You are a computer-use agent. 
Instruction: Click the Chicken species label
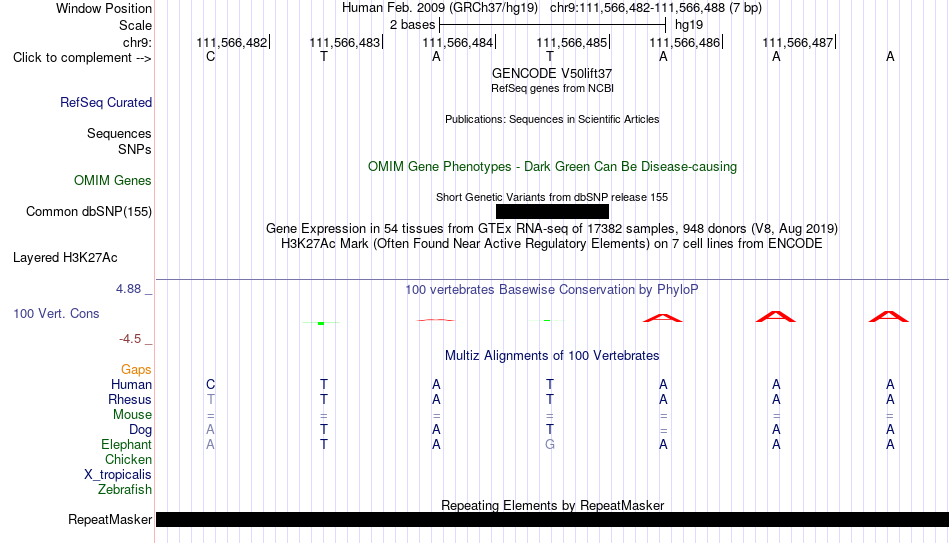click(128, 460)
